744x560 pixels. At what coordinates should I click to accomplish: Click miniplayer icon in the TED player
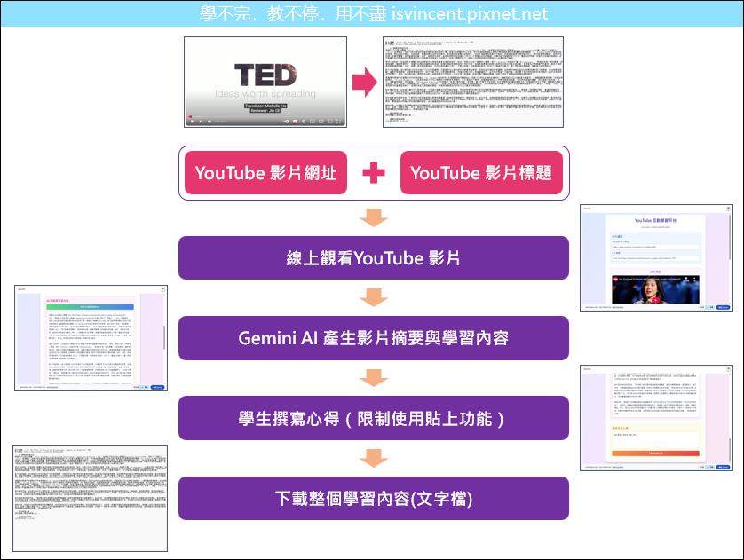coord(313,122)
